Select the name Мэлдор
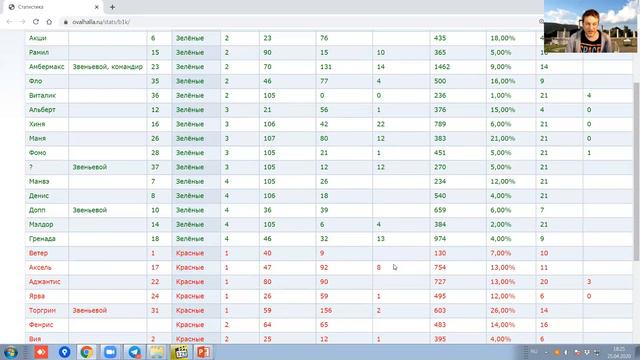Image resolution: width=640 pixels, height=360 pixels. pyautogui.click(x=41, y=224)
